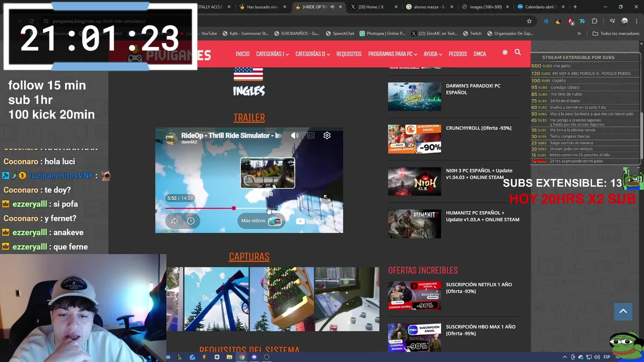
Task: Switch to the 'alonso mazza' Google tab
Action: (429, 7)
